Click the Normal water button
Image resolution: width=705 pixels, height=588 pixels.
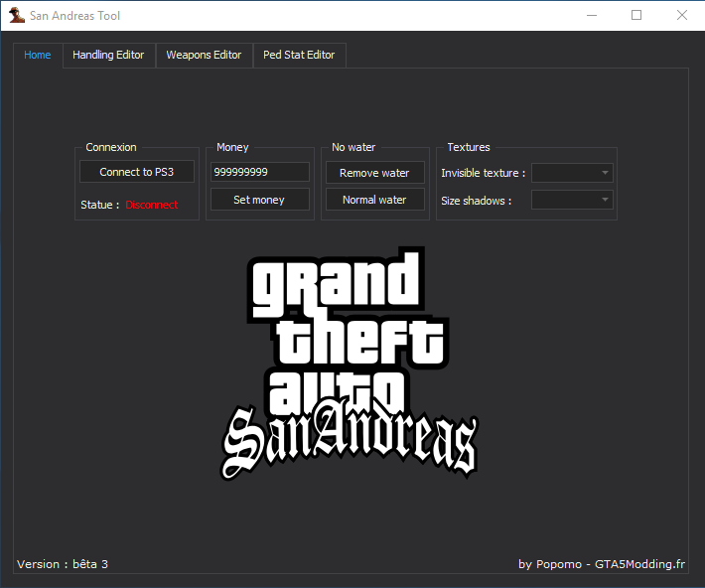[x=374, y=200]
